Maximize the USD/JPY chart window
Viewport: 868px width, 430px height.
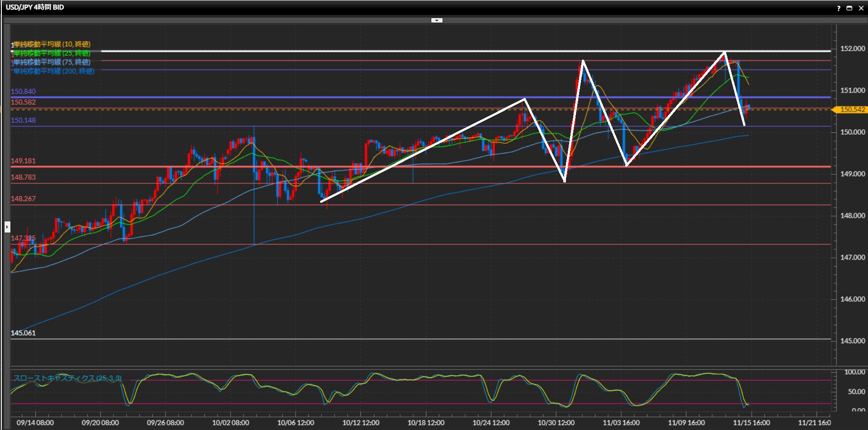(849, 8)
